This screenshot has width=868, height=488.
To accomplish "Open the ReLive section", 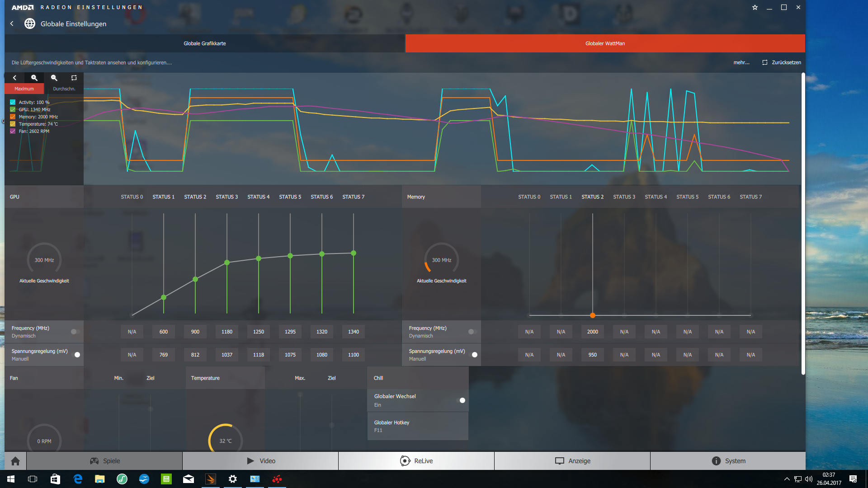I will pyautogui.click(x=416, y=461).
